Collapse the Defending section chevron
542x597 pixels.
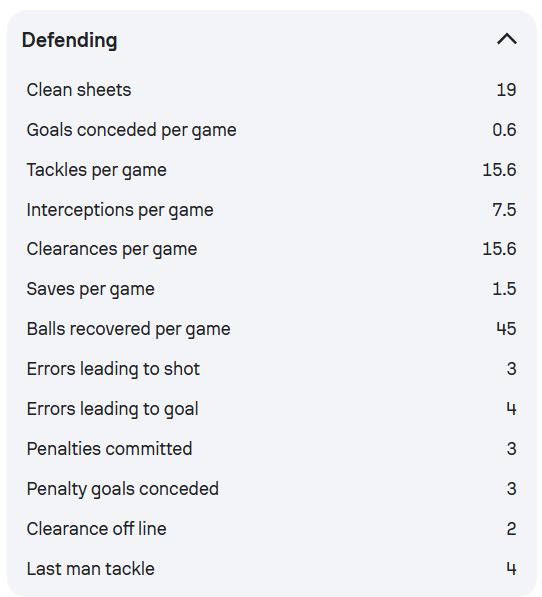pos(507,39)
